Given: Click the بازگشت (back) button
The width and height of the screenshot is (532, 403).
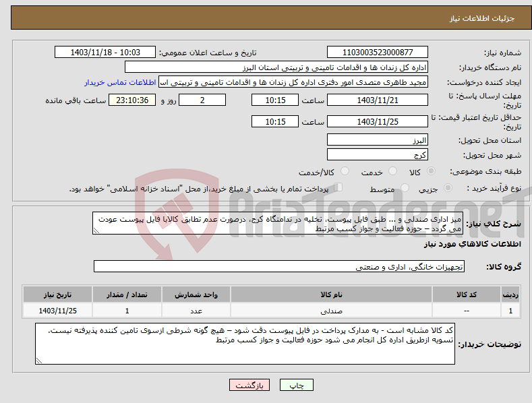Looking at the screenshot, I should click(249, 385).
